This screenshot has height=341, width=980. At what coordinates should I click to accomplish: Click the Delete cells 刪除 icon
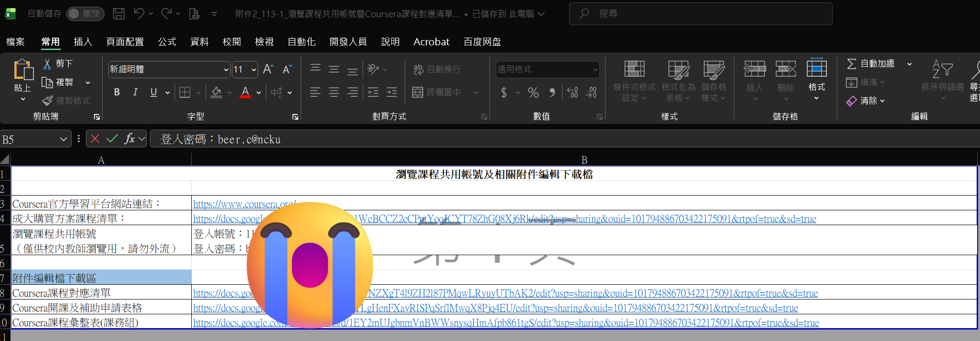786,70
